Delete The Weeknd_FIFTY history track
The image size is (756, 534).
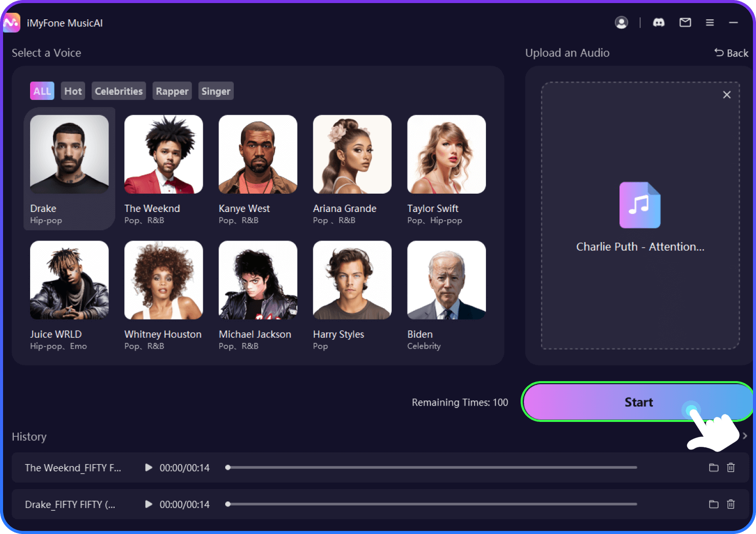[731, 467]
